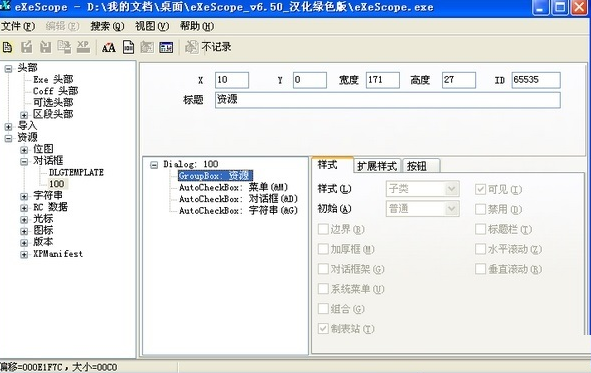The height and width of the screenshot is (373, 591).
Task: Select the DLGTEMPLATE tree item
Action: tap(76, 173)
